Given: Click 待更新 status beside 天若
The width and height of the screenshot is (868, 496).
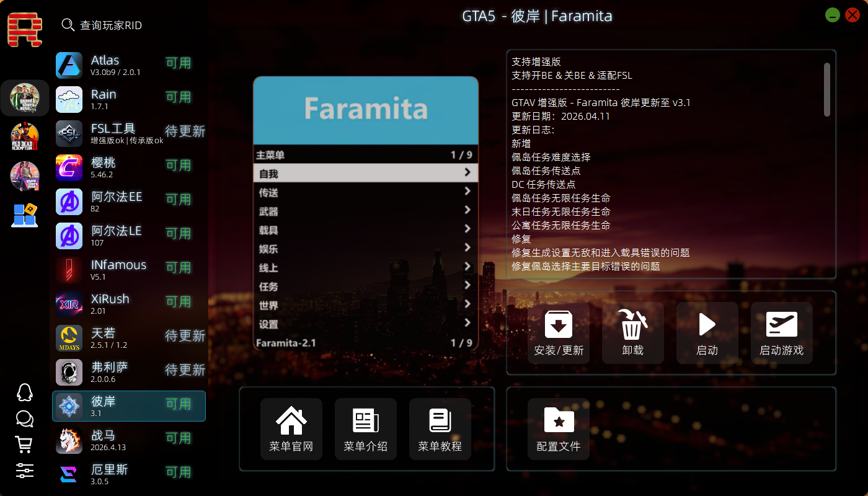Looking at the screenshot, I should tap(185, 336).
